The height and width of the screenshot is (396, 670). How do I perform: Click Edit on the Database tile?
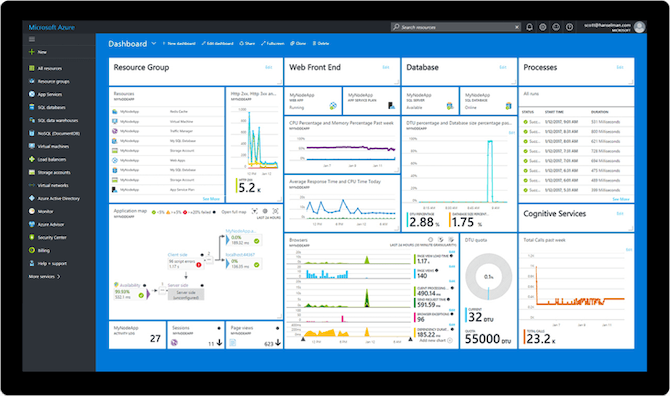click(x=503, y=67)
